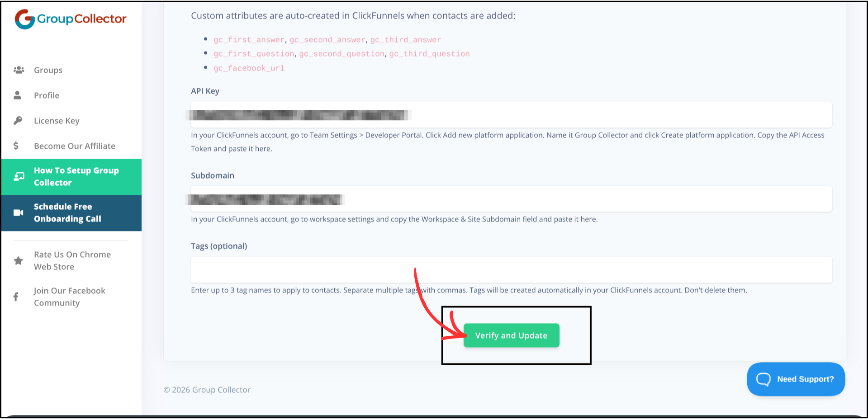Viewport: 868px width, 419px height.
Task: Click the Verify and Update button
Action: coord(511,335)
